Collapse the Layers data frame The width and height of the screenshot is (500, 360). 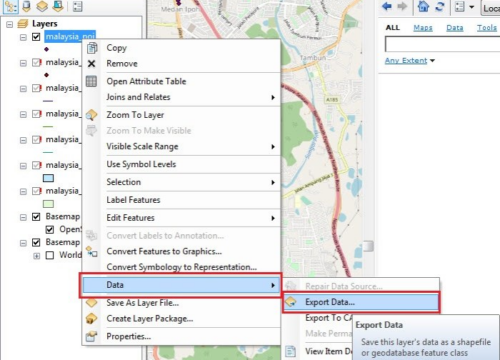point(10,24)
